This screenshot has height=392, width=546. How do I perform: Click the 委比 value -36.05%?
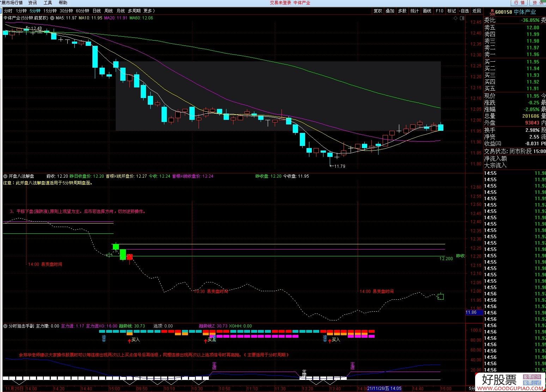[x=530, y=20]
